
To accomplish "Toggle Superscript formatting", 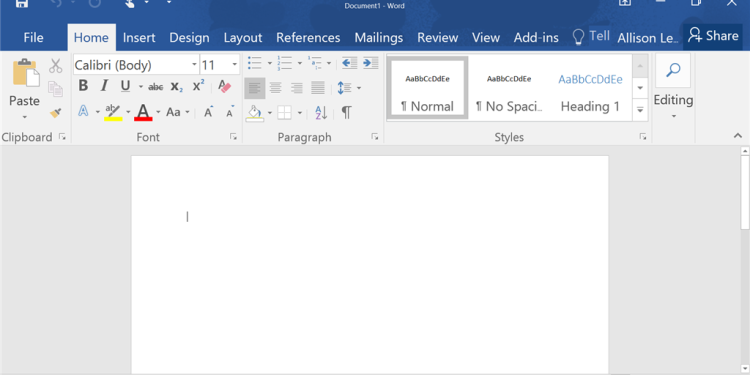I will (198, 86).
